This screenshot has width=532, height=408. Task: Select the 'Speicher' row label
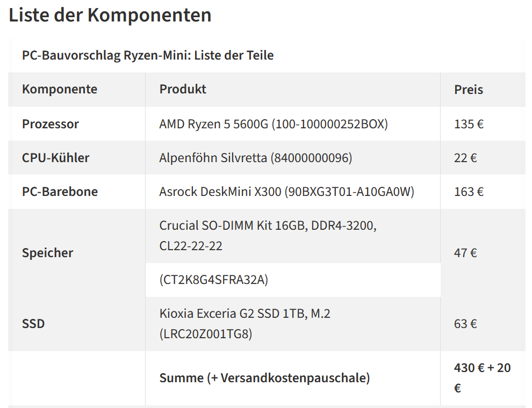pyautogui.click(x=47, y=253)
